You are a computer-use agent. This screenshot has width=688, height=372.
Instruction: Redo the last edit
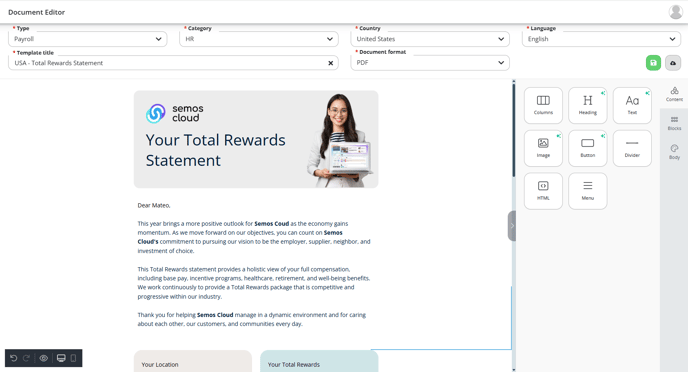tap(26, 358)
